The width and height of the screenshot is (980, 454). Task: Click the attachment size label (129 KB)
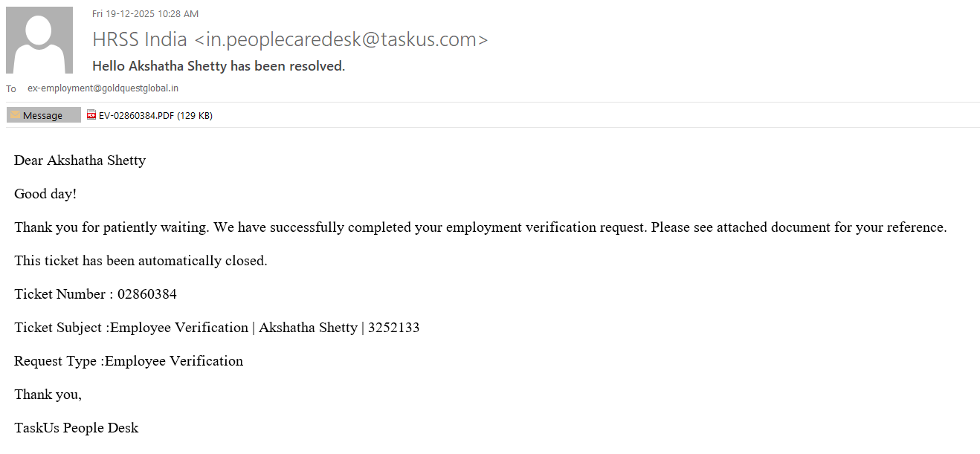tap(195, 115)
